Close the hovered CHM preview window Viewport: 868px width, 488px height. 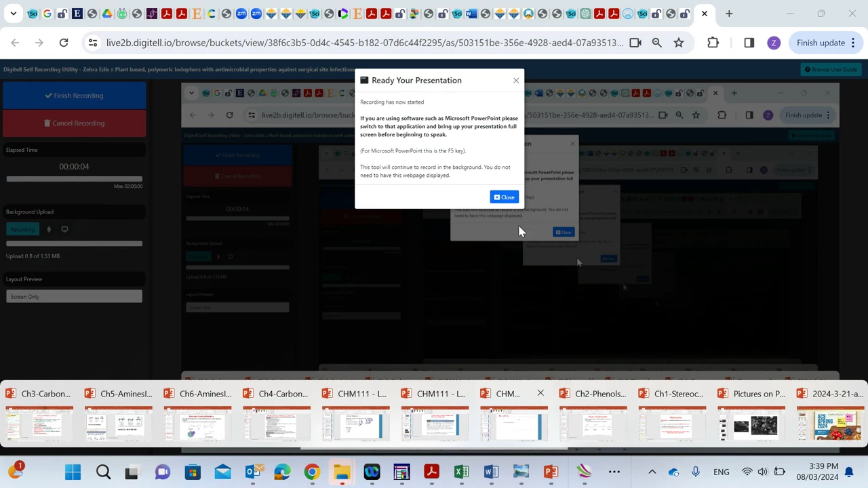(540, 393)
